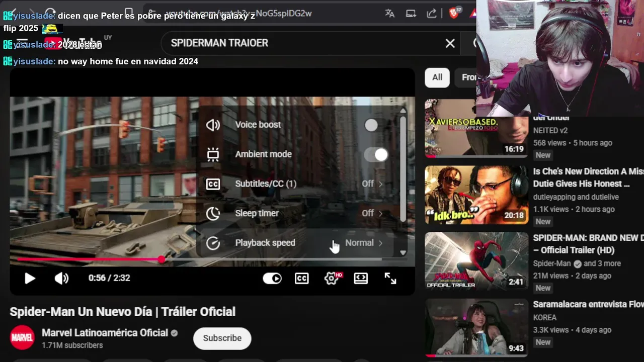The width and height of the screenshot is (644, 362).
Task: Expand the Playback speed Normal chevron
Action: [x=380, y=243]
